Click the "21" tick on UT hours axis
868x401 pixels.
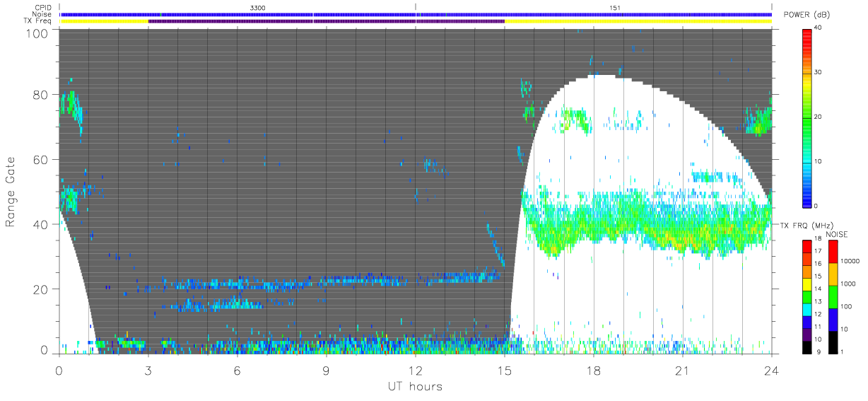682,369
